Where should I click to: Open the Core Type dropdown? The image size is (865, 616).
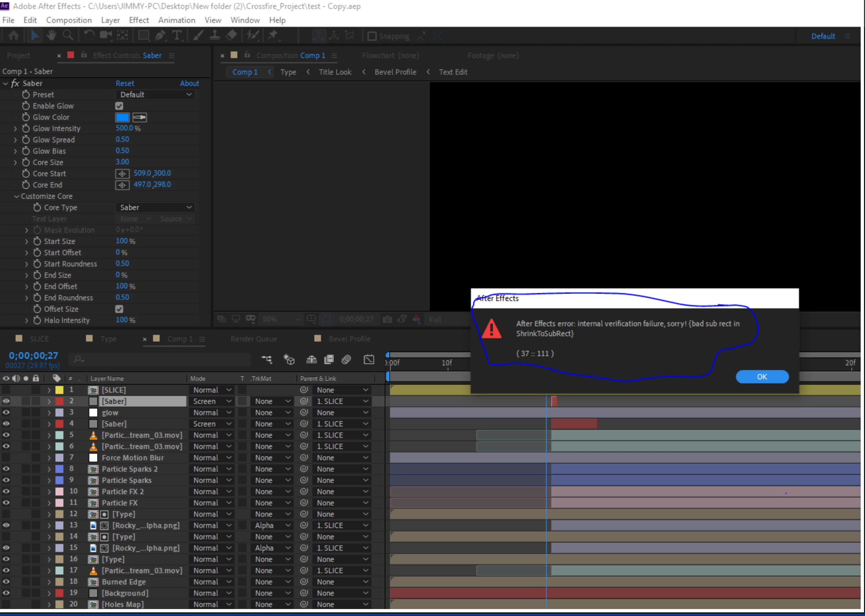coord(156,207)
